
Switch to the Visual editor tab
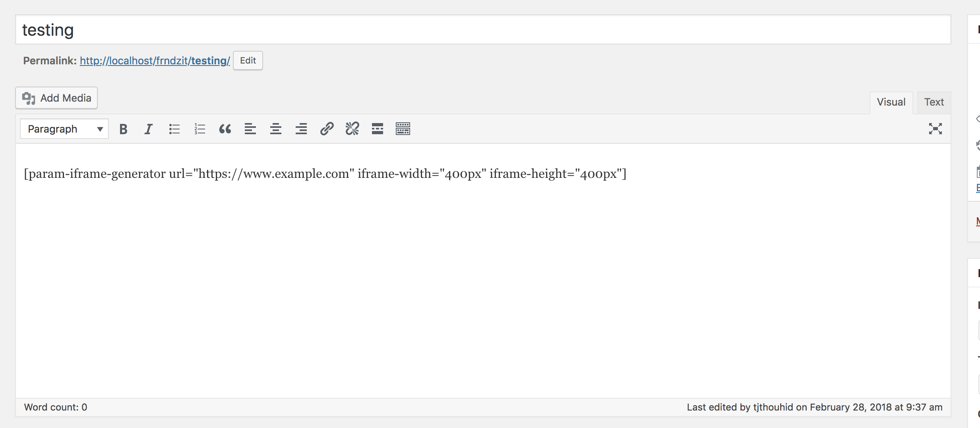pos(891,102)
